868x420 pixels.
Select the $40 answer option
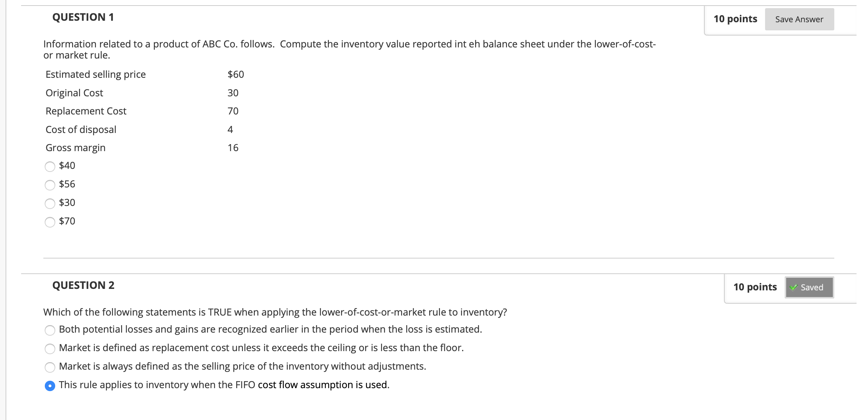[x=50, y=166]
